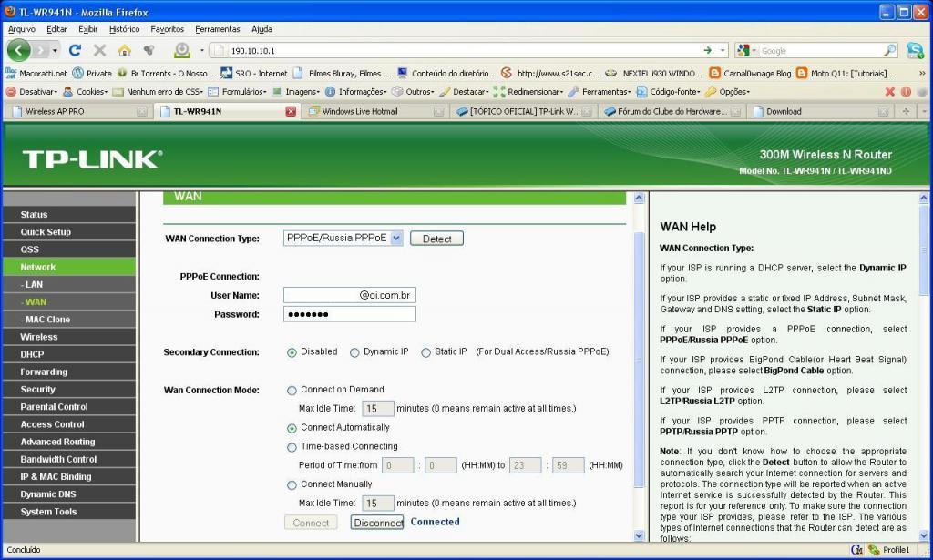
Task: Open the Imagens dropdown menu
Action: click(x=295, y=92)
